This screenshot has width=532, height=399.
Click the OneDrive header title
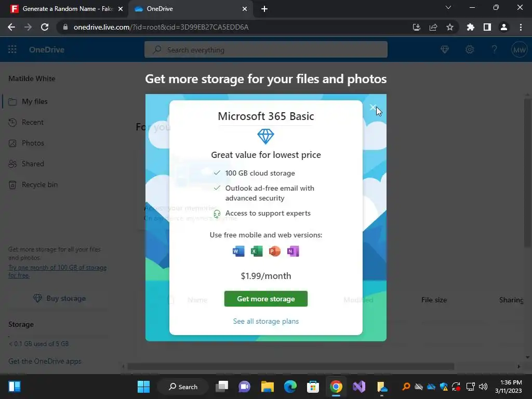click(x=46, y=49)
